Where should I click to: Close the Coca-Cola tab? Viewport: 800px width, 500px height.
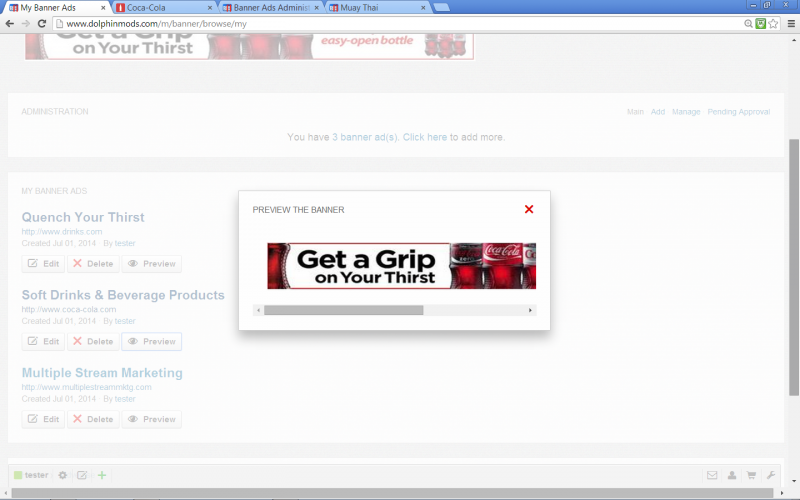(x=210, y=8)
